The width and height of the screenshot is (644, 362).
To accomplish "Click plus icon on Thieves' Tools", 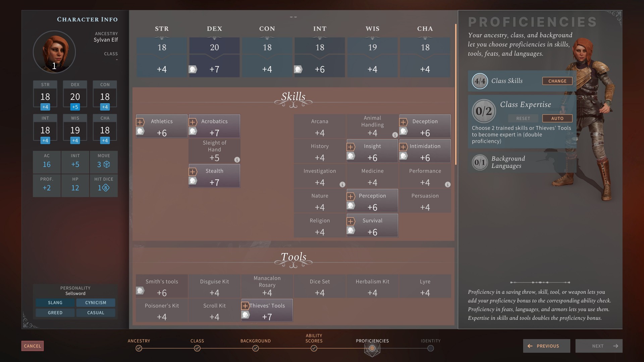I will [245, 306].
